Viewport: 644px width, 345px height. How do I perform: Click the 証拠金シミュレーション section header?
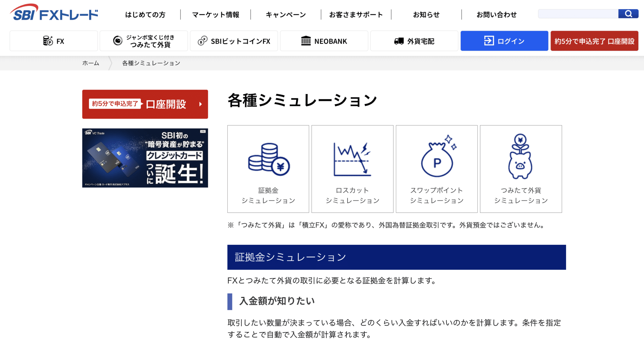tap(397, 257)
